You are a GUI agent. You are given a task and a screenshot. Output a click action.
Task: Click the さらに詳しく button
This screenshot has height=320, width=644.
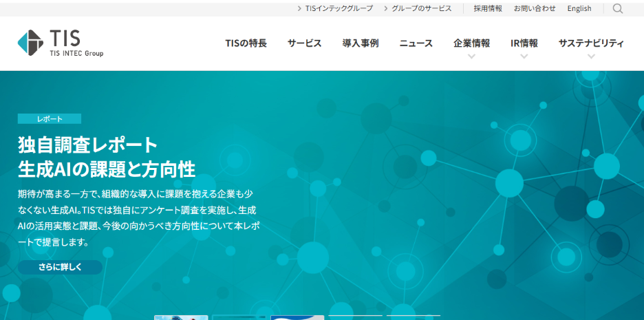point(60,267)
